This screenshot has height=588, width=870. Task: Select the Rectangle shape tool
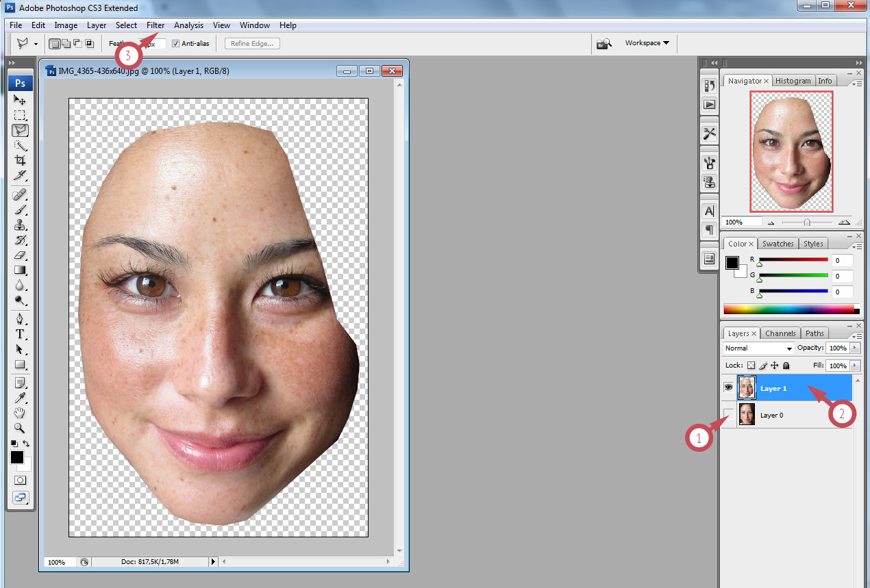(20, 365)
